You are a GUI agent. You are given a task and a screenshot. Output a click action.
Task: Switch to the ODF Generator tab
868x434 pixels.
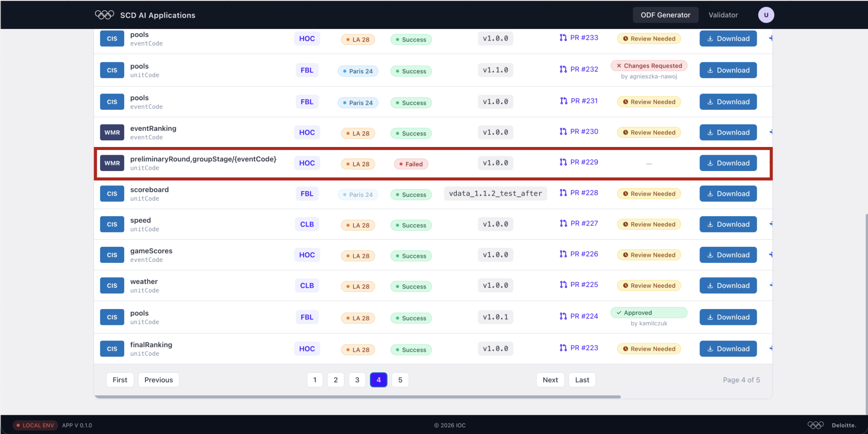click(665, 15)
